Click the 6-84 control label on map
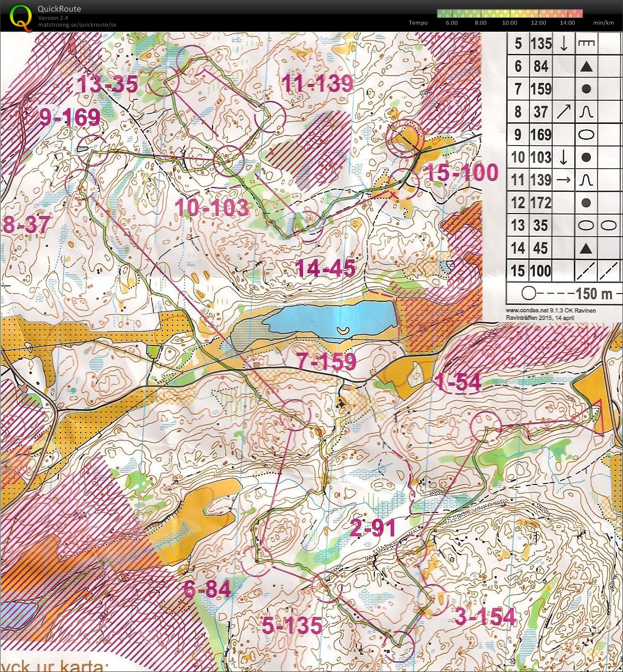623x672 pixels. pos(207,589)
